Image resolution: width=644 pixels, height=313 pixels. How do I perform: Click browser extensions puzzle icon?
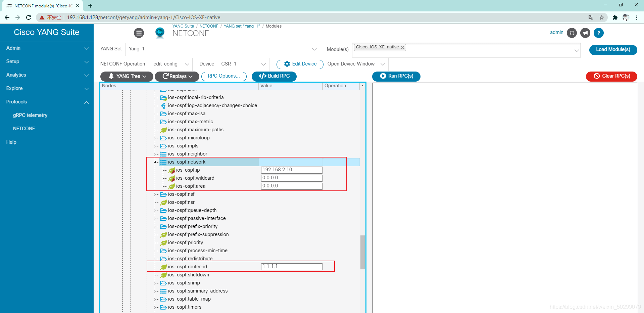pos(615,17)
